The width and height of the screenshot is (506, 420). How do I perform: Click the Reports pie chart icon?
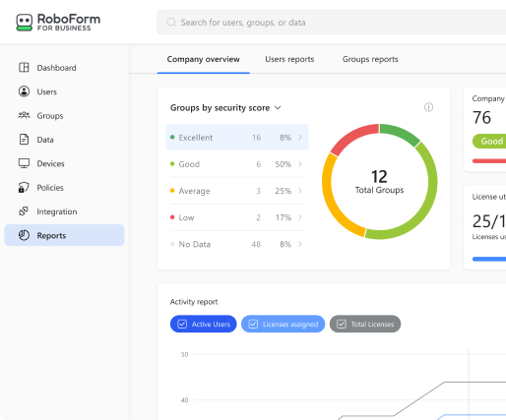point(24,235)
